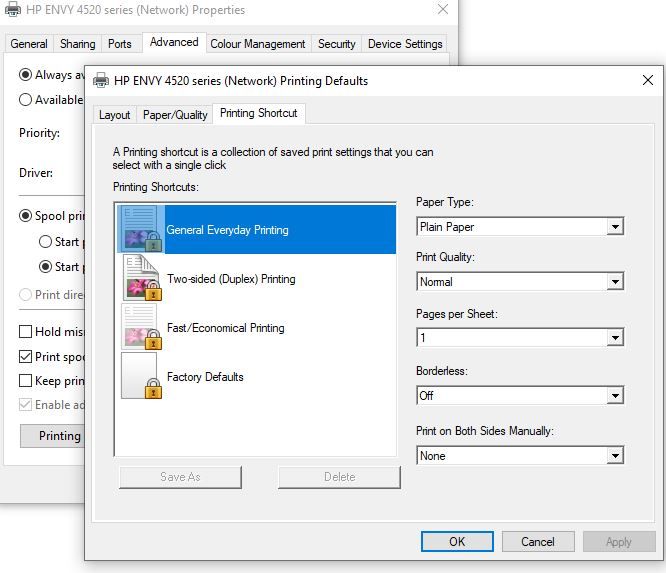666x573 pixels.
Task: Open the Borderless dropdown showing Off
Action: [520, 395]
